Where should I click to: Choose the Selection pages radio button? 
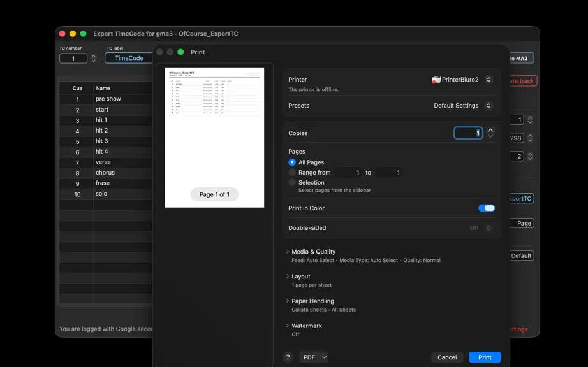tap(292, 182)
